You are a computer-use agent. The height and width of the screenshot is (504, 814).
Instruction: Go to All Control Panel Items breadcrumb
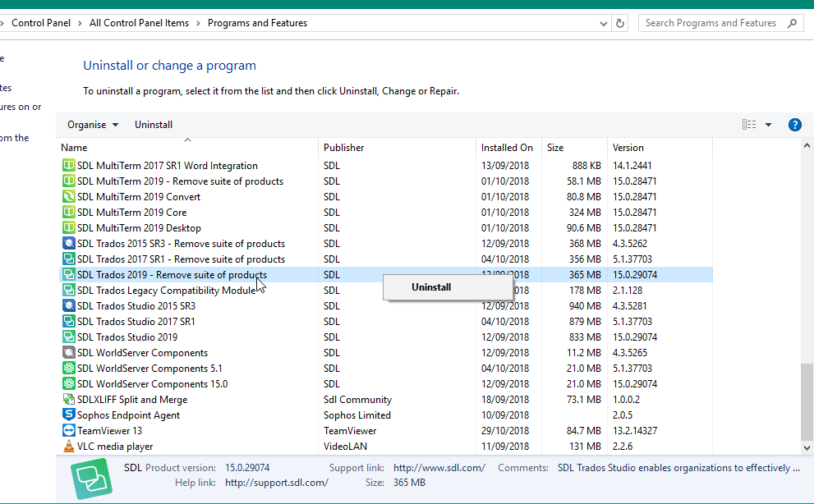click(x=139, y=23)
